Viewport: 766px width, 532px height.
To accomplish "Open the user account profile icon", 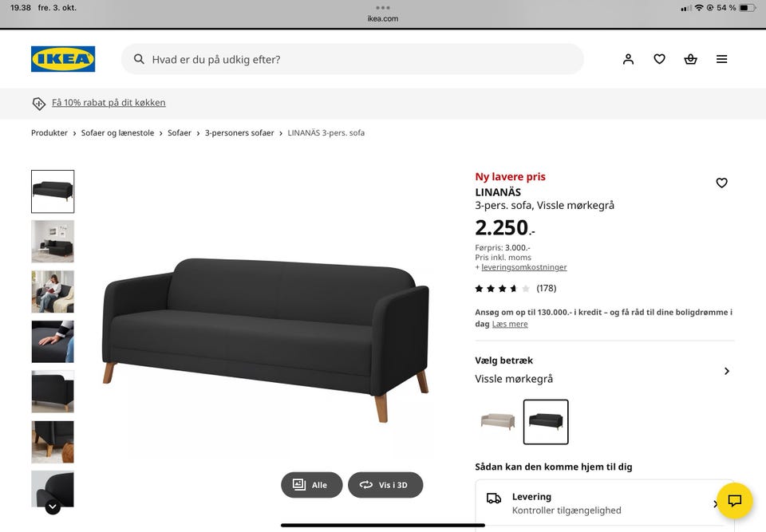I will pyautogui.click(x=628, y=59).
